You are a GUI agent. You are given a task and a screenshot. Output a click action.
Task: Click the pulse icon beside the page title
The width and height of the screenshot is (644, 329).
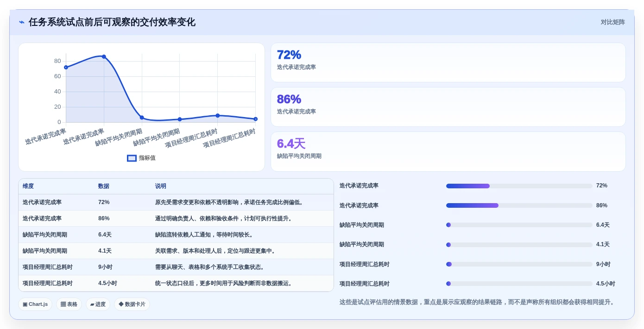tap(22, 22)
